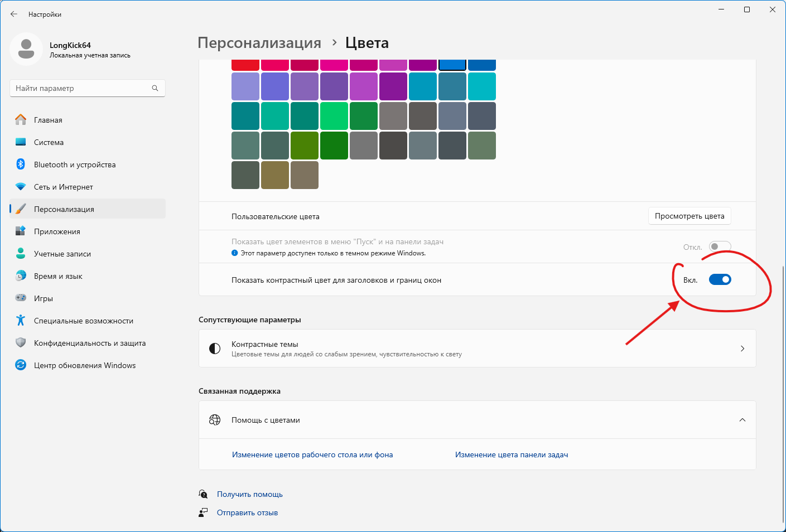The width and height of the screenshot is (786, 532).
Task: Select the bright spring-green color swatch
Action: (334, 116)
